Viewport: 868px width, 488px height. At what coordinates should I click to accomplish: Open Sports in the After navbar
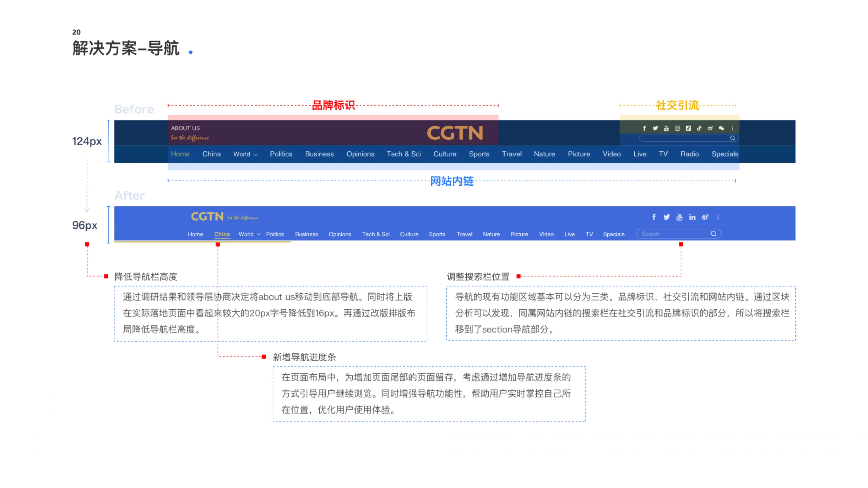437,234
